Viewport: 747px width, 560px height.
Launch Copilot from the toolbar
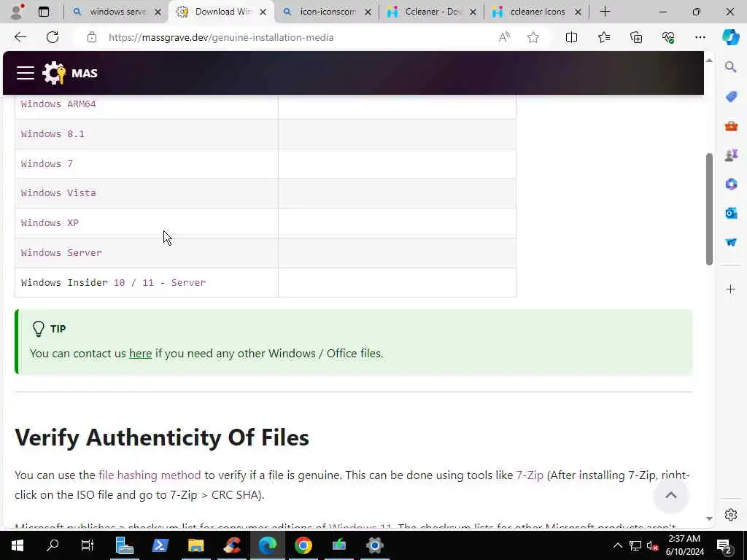point(730,37)
